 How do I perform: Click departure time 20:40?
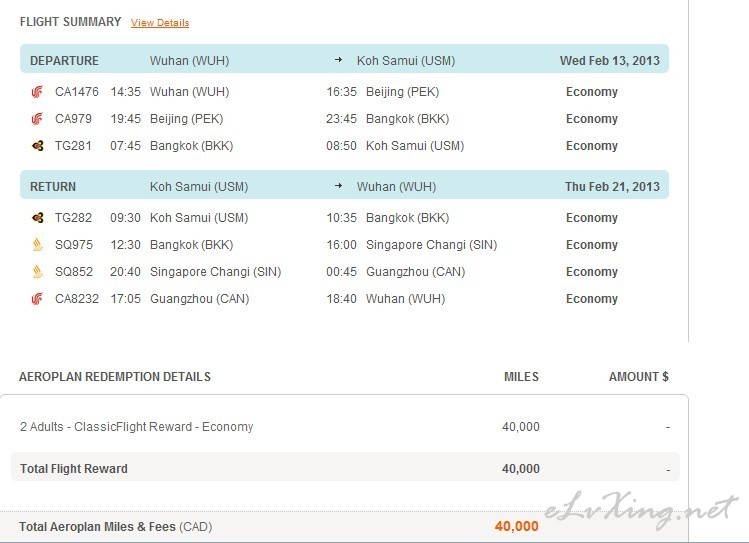126,272
